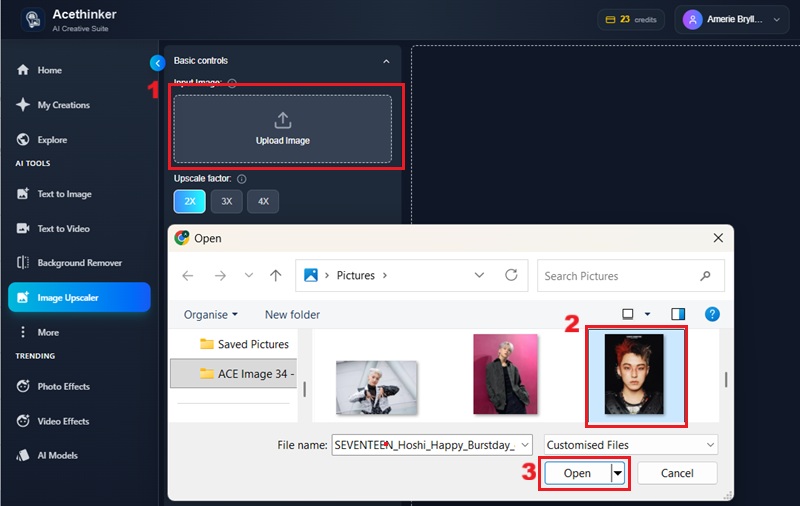The image size is (800, 506).
Task: Expand the More tools menu
Action: click(38, 332)
